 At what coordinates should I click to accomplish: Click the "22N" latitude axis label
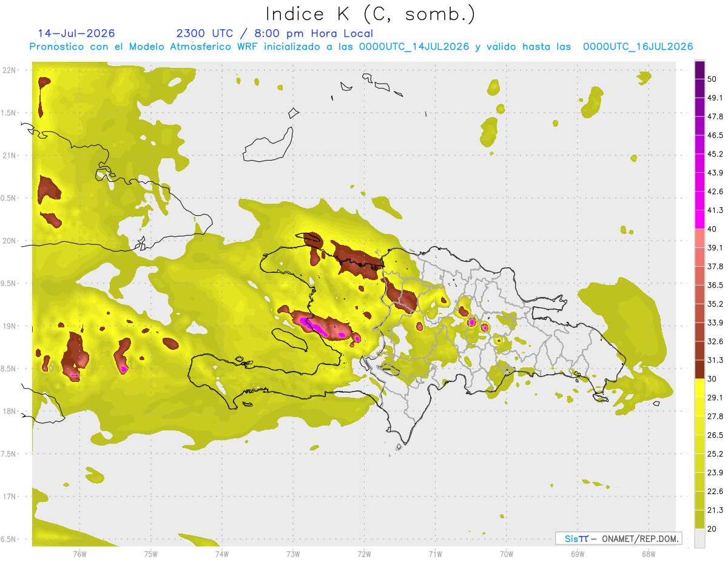coord(9,70)
